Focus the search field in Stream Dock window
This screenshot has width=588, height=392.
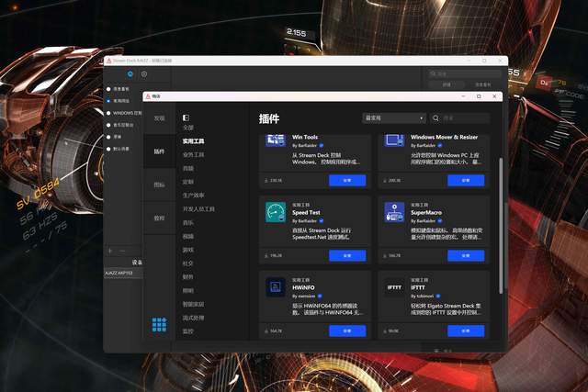click(465, 73)
